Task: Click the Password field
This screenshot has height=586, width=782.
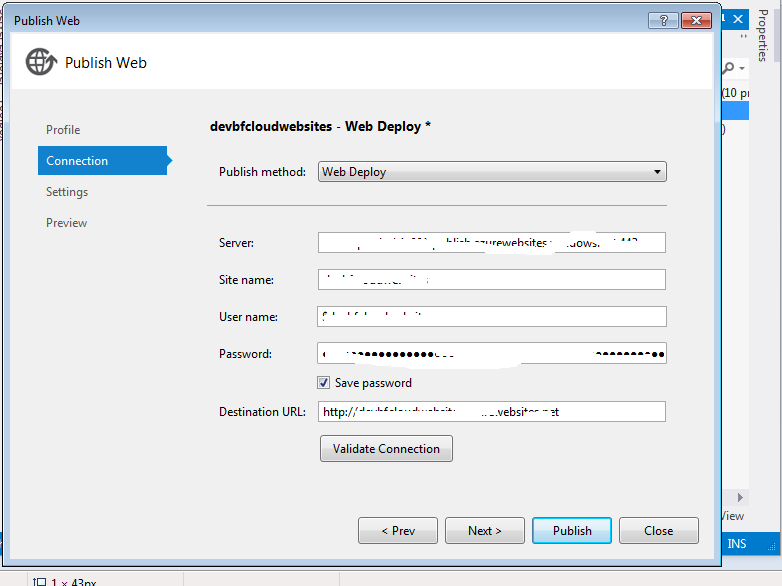Action: (492, 354)
